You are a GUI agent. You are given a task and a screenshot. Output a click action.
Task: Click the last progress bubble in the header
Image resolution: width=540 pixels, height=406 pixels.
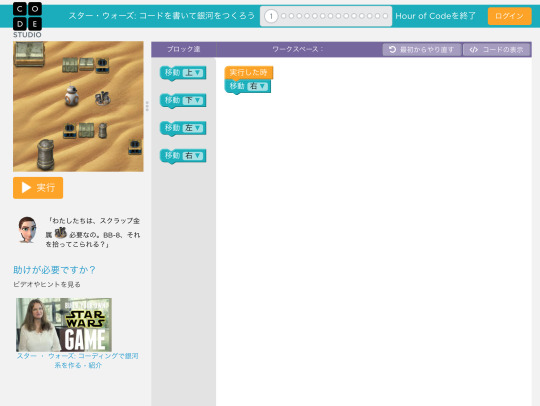(385, 16)
